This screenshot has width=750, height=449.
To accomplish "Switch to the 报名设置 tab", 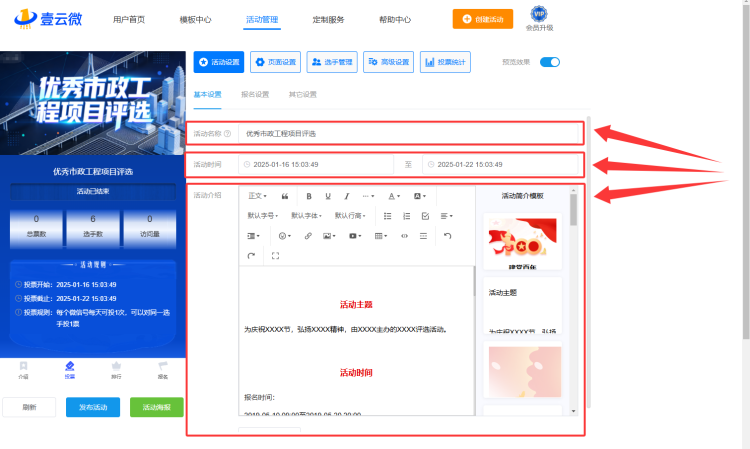I will pyautogui.click(x=255, y=95).
